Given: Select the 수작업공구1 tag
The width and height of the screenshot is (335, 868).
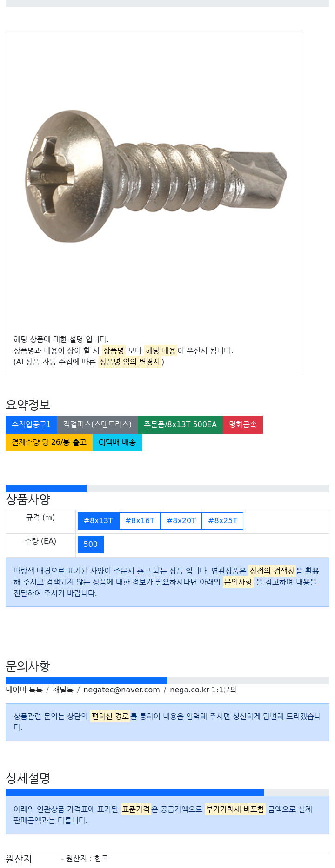Looking at the screenshot, I should [x=31, y=425].
